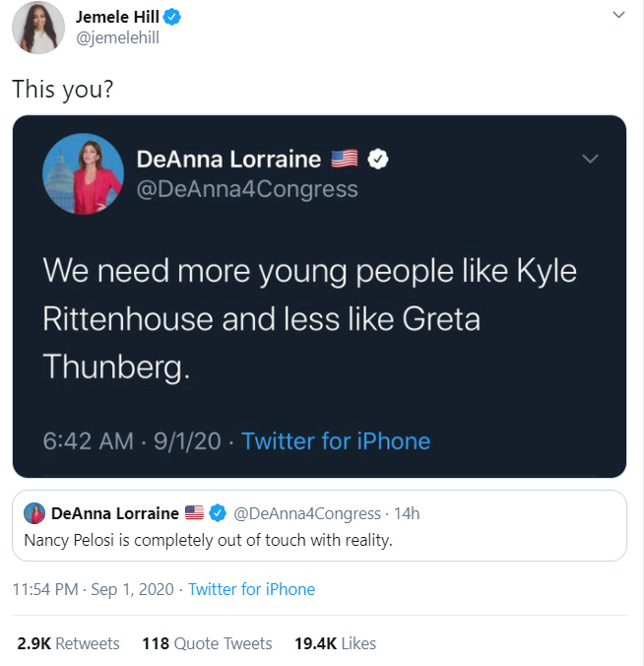
Task: Click the white verified badge in the screenshot
Action: 377,159
